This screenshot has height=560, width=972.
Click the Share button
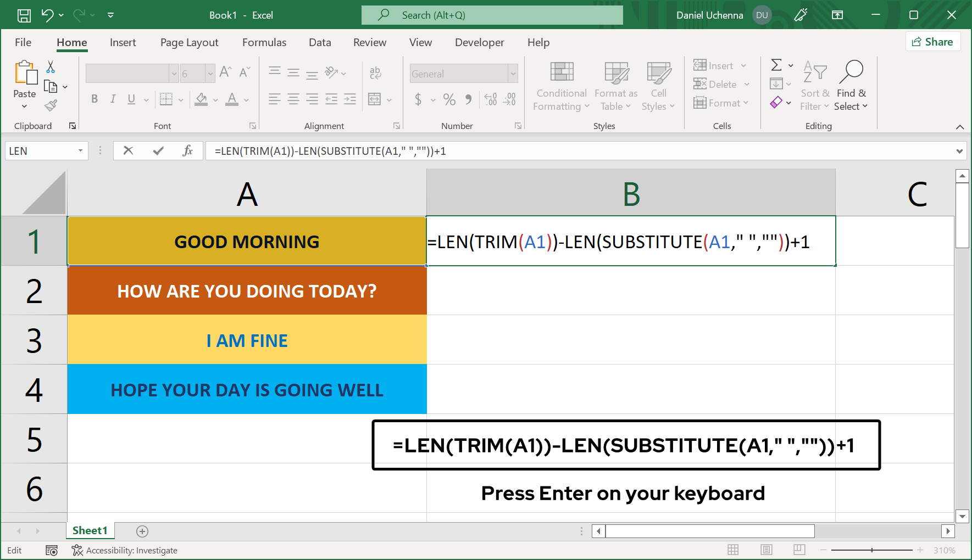[932, 41]
